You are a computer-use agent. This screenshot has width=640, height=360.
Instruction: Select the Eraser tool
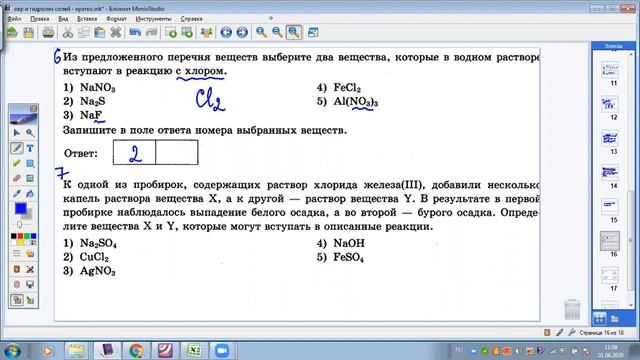(17, 178)
